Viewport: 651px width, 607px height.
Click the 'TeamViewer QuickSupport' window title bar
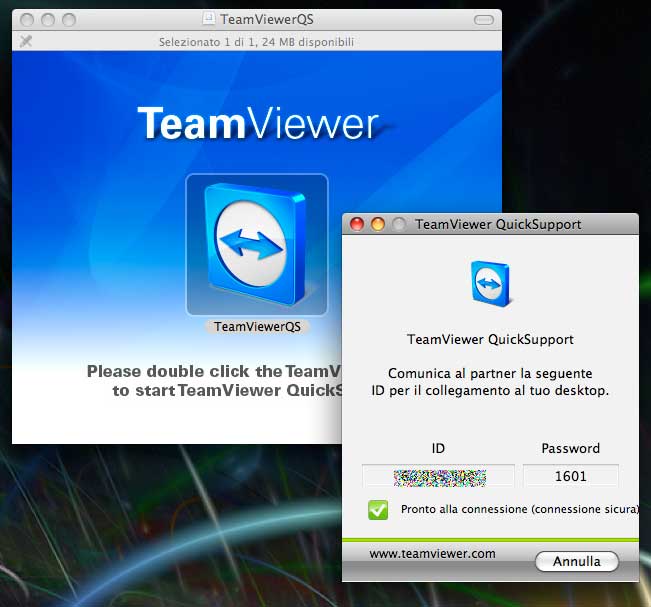coord(490,224)
